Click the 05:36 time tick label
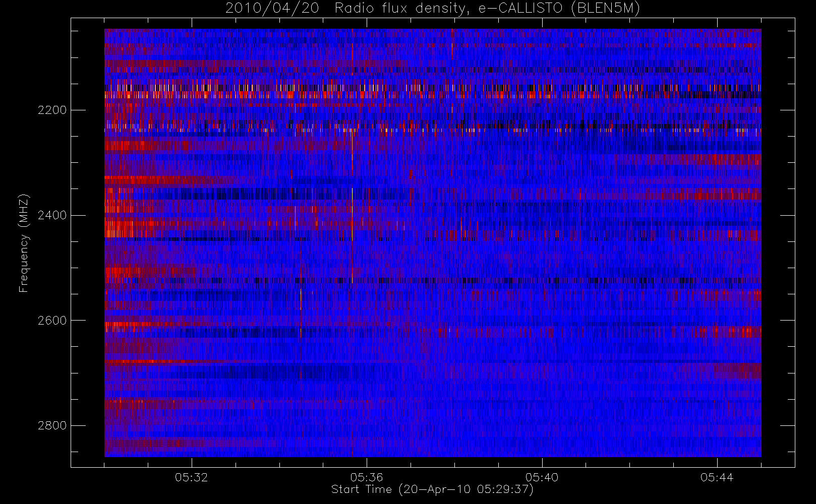Screen dimensions: 816x504 click(367, 477)
